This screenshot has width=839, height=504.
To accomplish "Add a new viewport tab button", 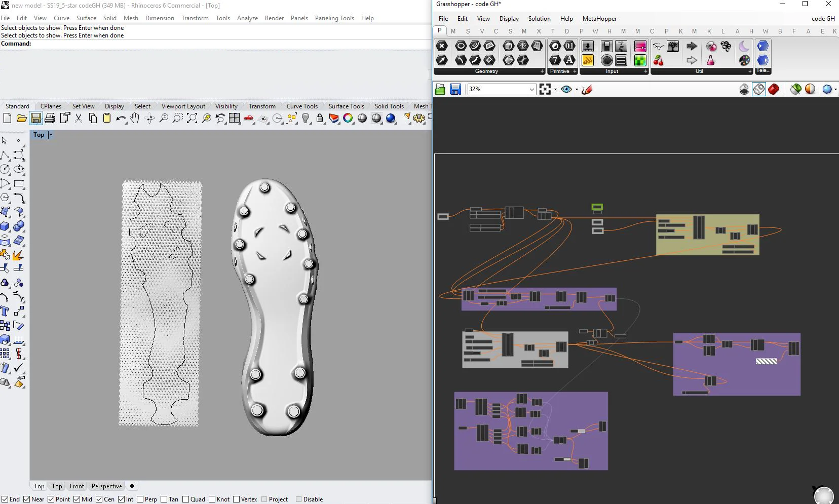I will 132,486.
